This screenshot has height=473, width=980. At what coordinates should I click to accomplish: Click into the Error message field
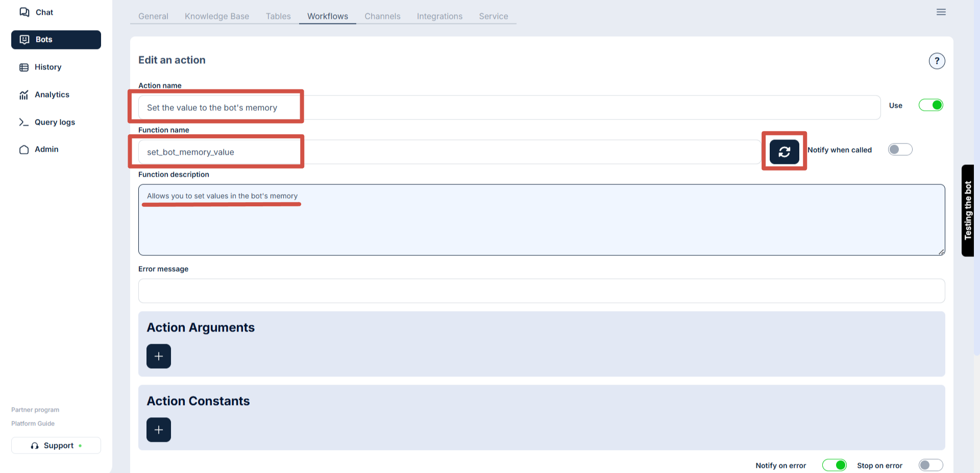tap(541, 291)
